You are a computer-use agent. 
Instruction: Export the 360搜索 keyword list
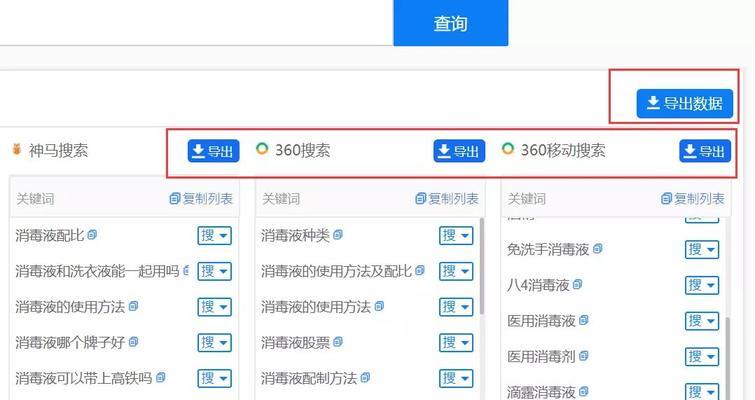(459, 151)
